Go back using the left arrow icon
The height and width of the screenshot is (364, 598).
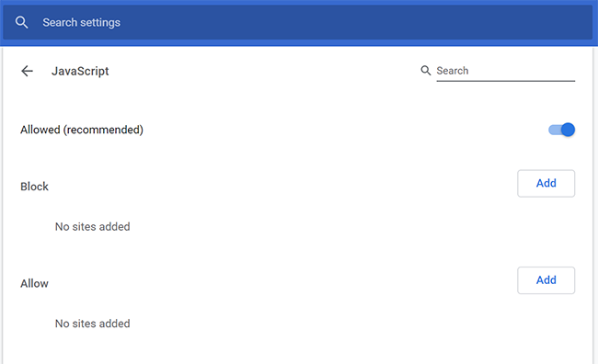point(27,71)
